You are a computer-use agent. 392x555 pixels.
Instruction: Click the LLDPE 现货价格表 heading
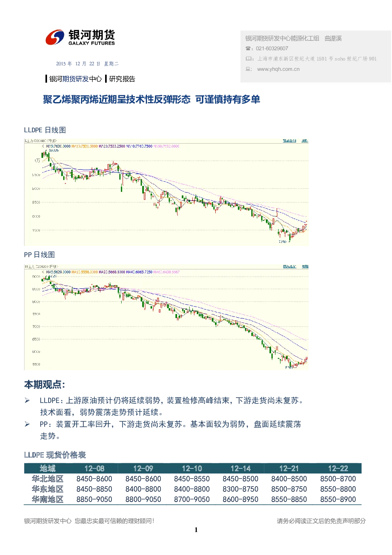pyautogui.click(x=55, y=455)
